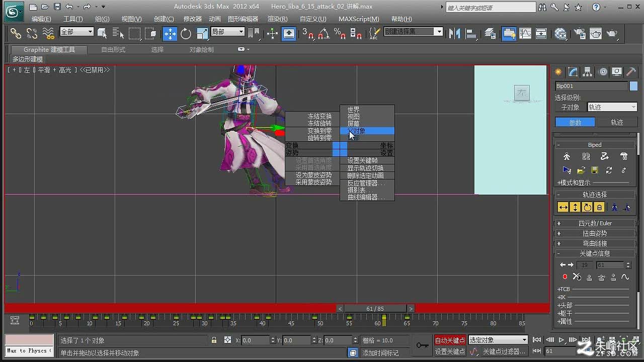Viewport: 644px width, 362px height.
Task: Click the Rectangular Selection Region icon
Action: [x=134, y=33]
